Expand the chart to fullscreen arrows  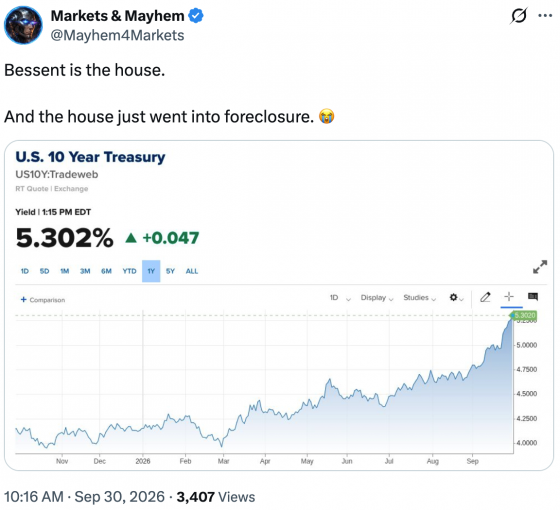pos(540,267)
